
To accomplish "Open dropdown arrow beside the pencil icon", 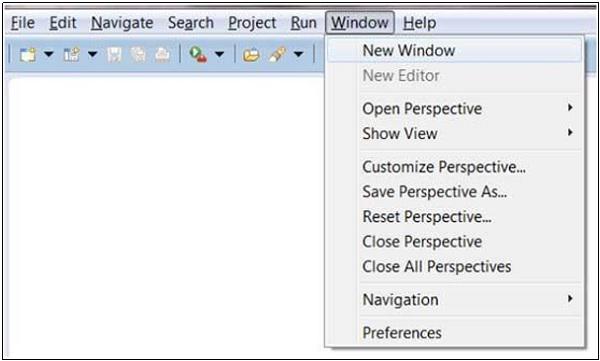I will pyautogui.click(x=298, y=55).
